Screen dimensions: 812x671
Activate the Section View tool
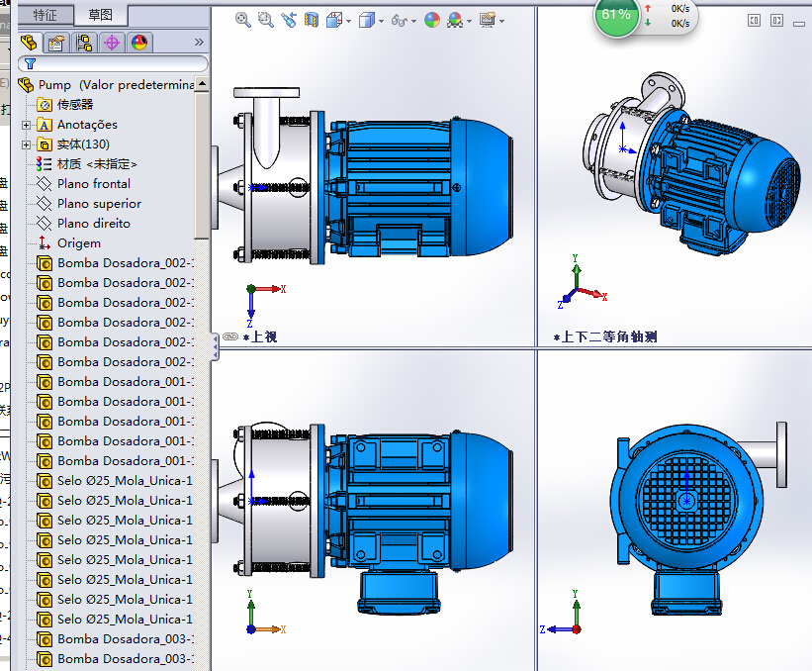(x=312, y=20)
